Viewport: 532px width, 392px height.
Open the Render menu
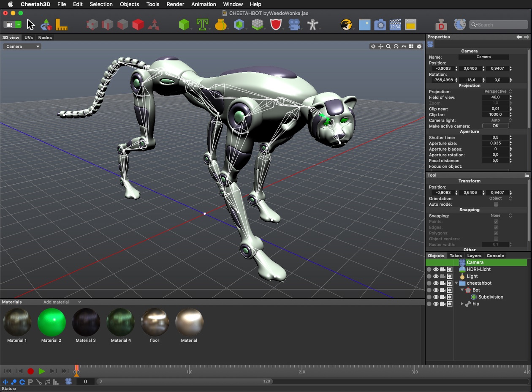(x=175, y=4)
